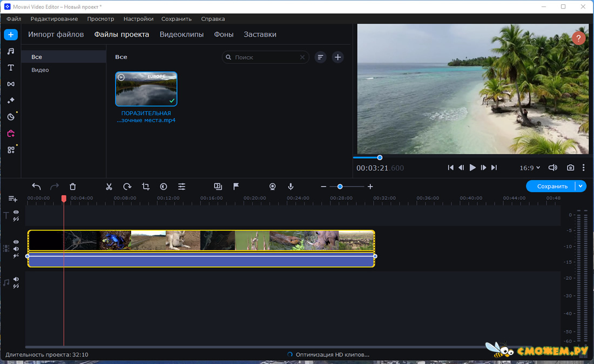Open the Файл menu
Screen dimensions: 594x364
click(x=13, y=19)
